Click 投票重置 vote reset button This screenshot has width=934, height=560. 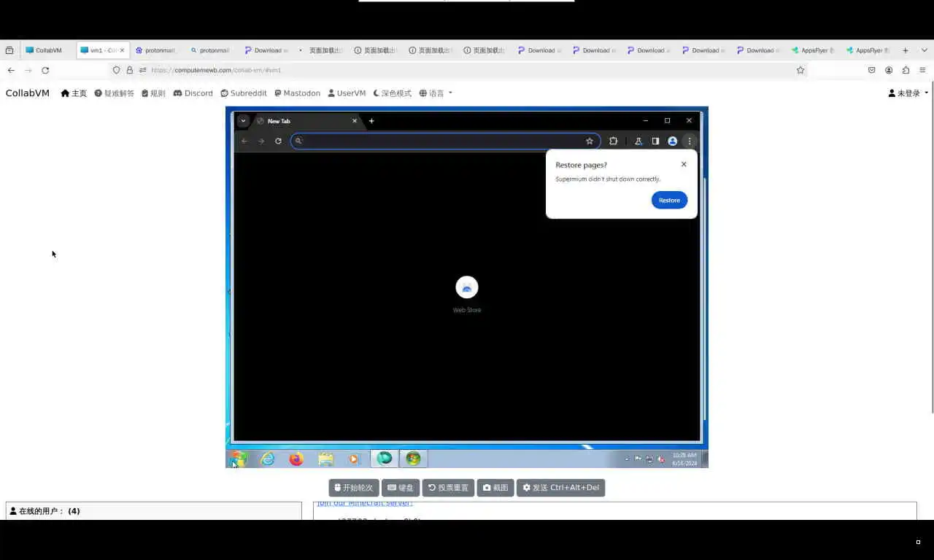click(448, 488)
